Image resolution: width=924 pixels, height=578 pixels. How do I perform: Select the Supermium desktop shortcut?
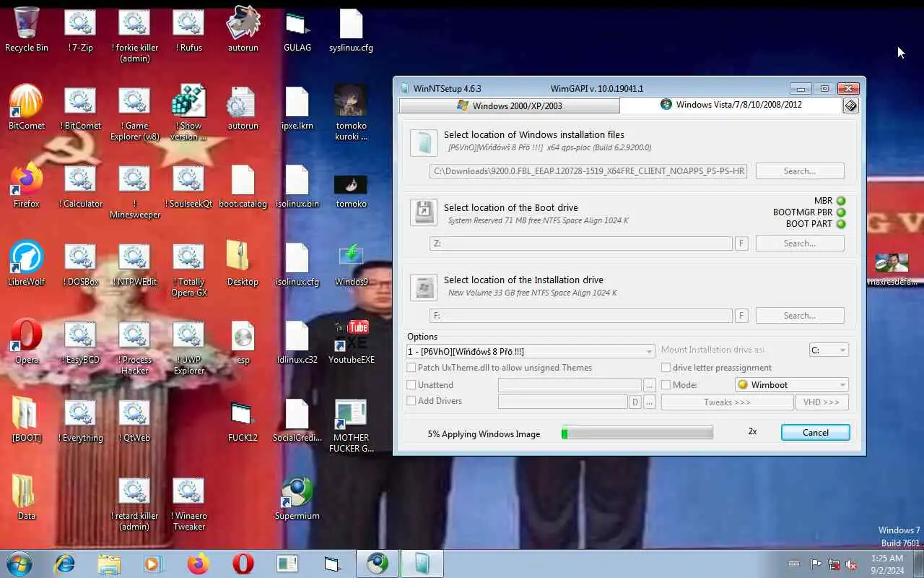(297, 499)
